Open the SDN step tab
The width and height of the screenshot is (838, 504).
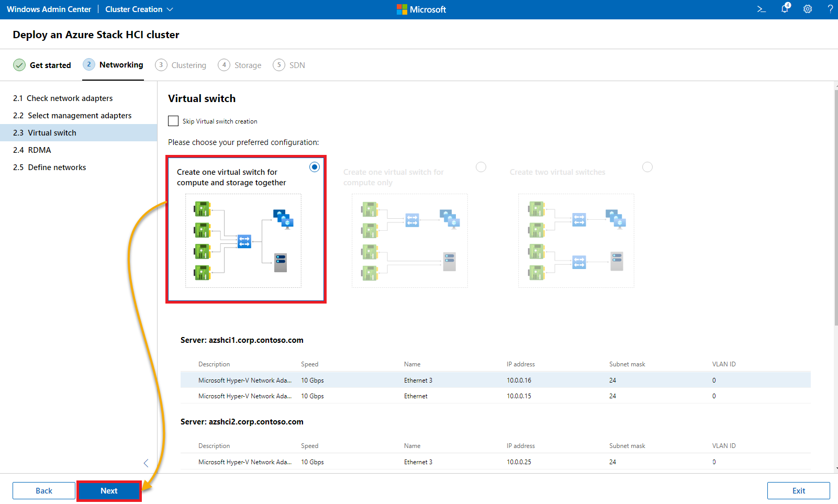click(x=289, y=65)
